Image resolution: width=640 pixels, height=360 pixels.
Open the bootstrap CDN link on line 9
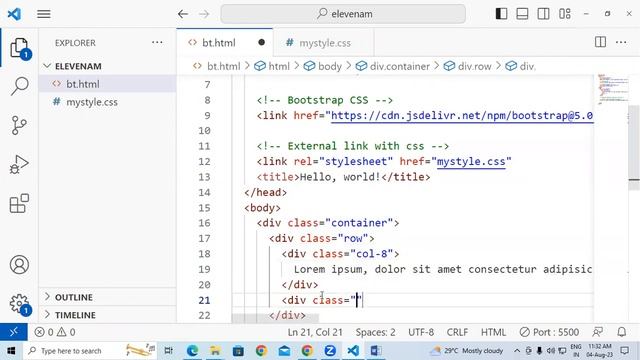click(462, 116)
